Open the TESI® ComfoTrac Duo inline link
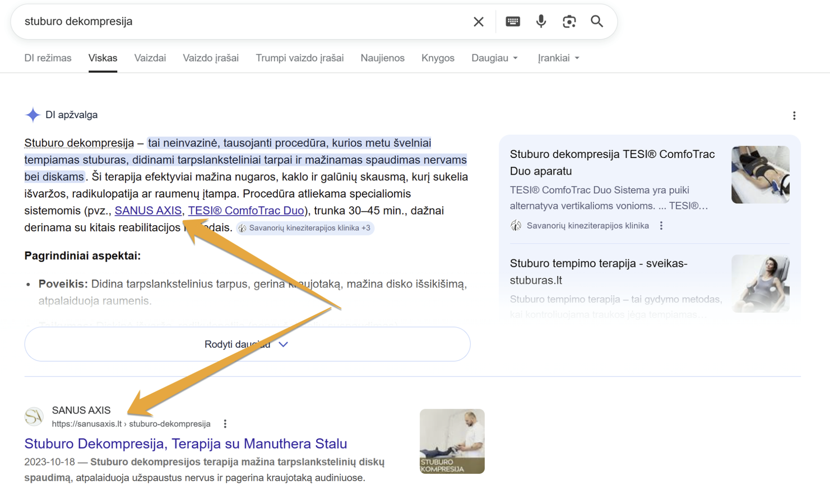 [x=246, y=211]
